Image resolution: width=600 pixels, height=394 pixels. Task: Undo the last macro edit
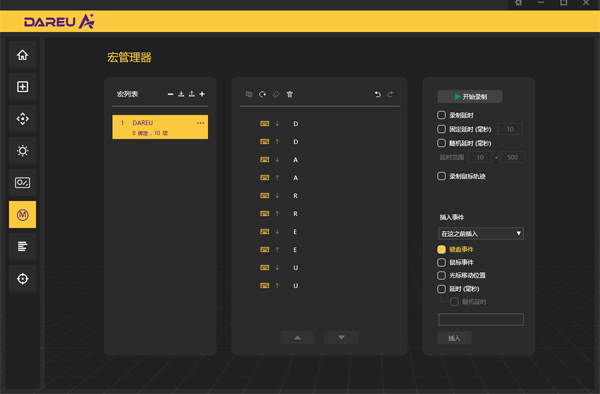tap(378, 94)
